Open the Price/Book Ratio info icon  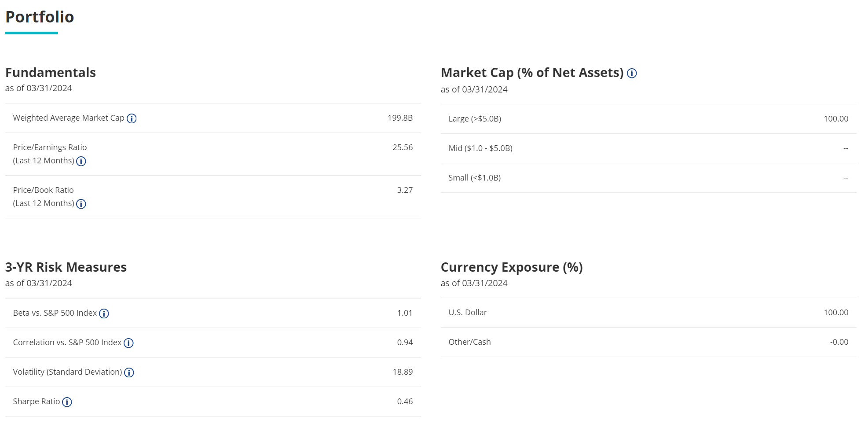(81, 204)
